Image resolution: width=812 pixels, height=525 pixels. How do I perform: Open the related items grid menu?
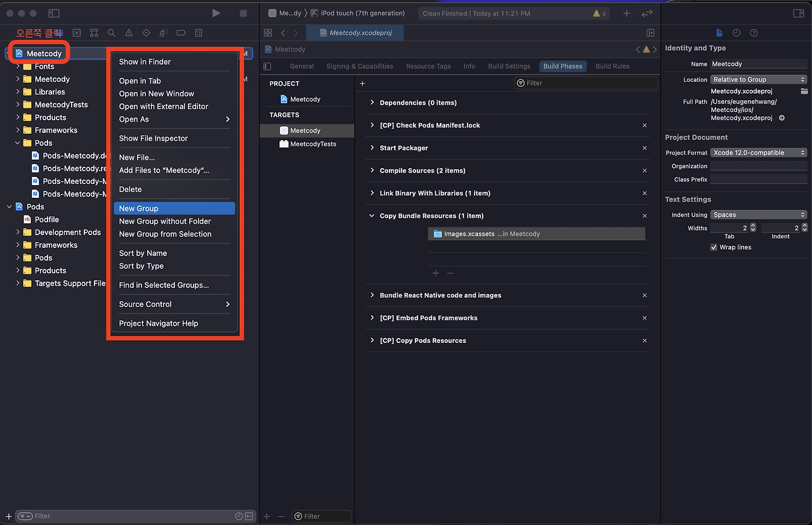[x=268, y=33]
